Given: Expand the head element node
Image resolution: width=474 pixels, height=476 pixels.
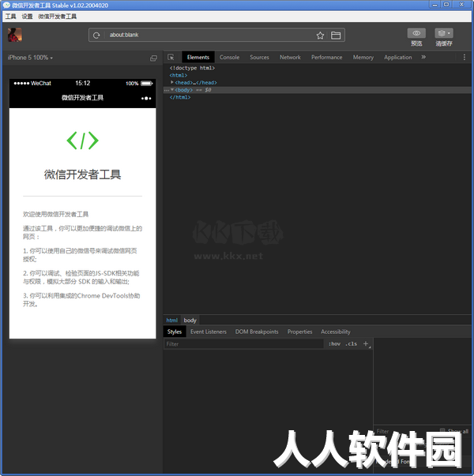Looking at the screenshot, I should tap(172, 82).
